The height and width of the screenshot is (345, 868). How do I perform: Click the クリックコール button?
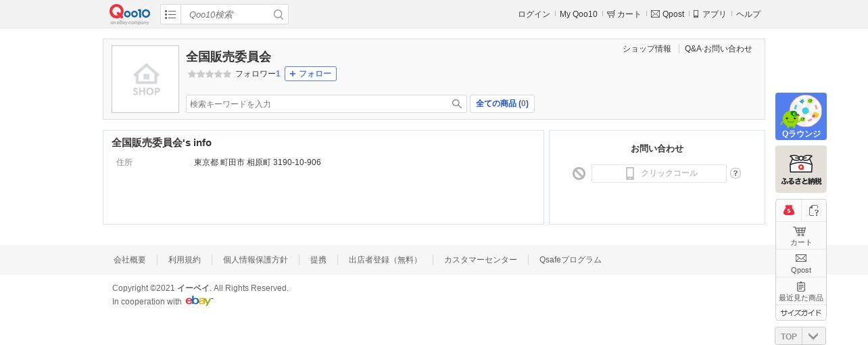(x=659, y=173)
